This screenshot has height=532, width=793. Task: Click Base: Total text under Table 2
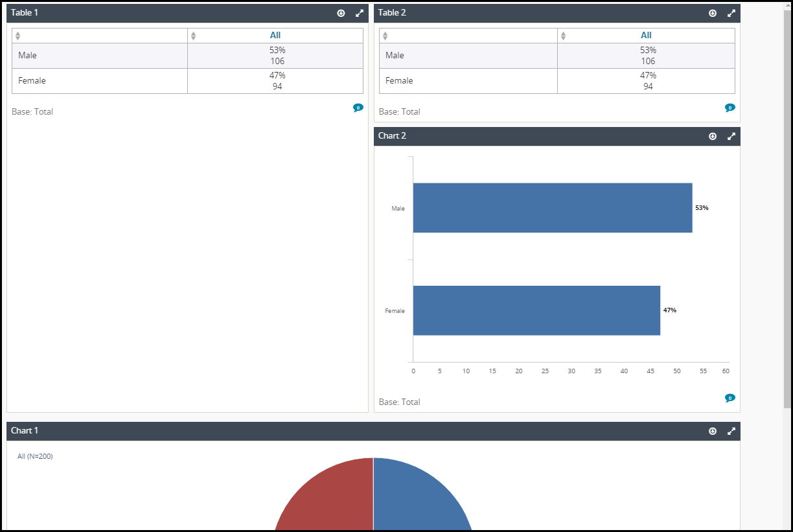400,111
